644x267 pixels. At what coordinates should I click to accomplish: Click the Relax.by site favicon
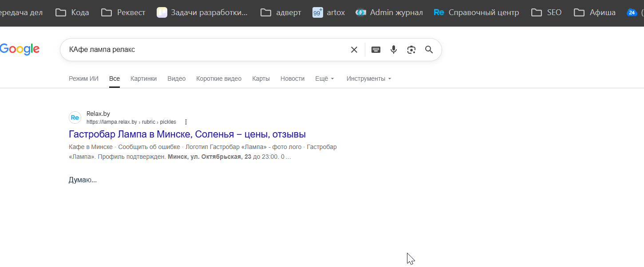(75, 118)
